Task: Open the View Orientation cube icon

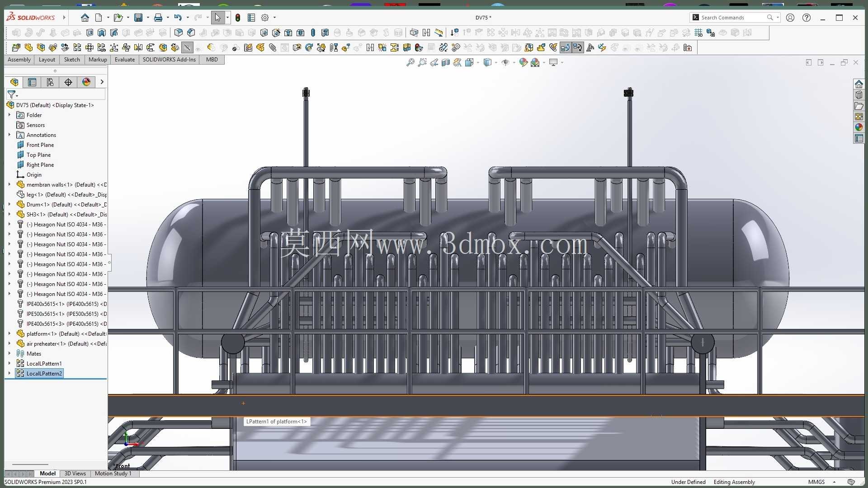Action: pyautogui.click(x=469, y=62)
